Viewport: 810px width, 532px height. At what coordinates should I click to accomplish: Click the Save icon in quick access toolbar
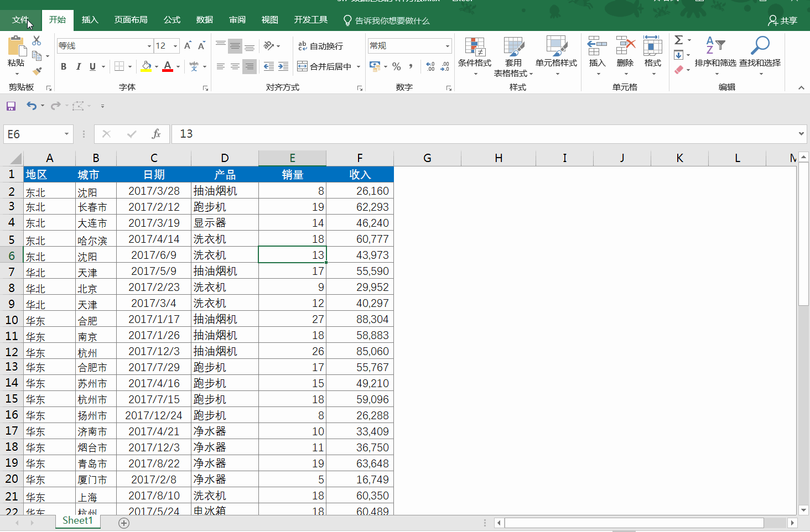click(x=11, y=106)
